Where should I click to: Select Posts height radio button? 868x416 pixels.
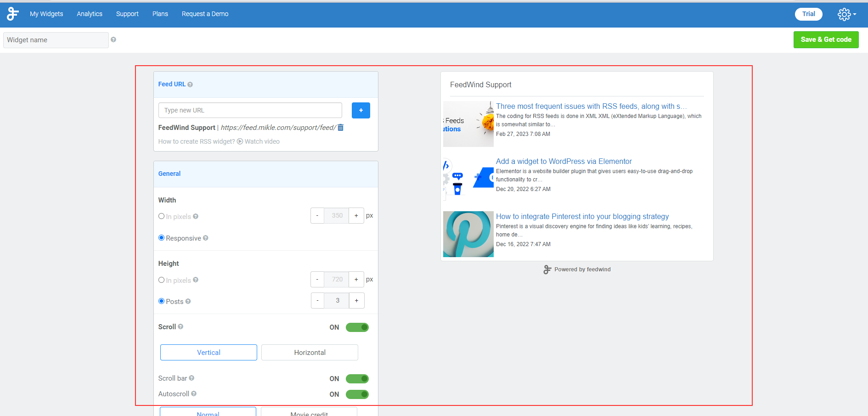tap(162, 301)
